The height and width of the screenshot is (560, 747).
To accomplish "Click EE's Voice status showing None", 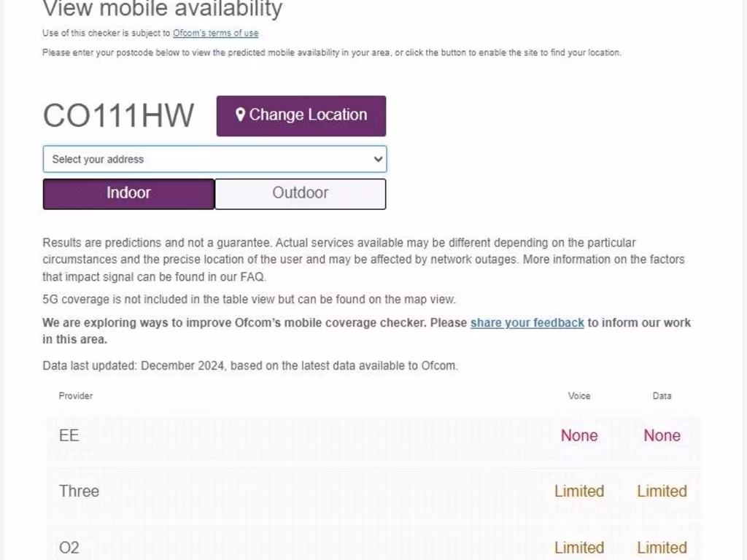I will coord(579,435).
